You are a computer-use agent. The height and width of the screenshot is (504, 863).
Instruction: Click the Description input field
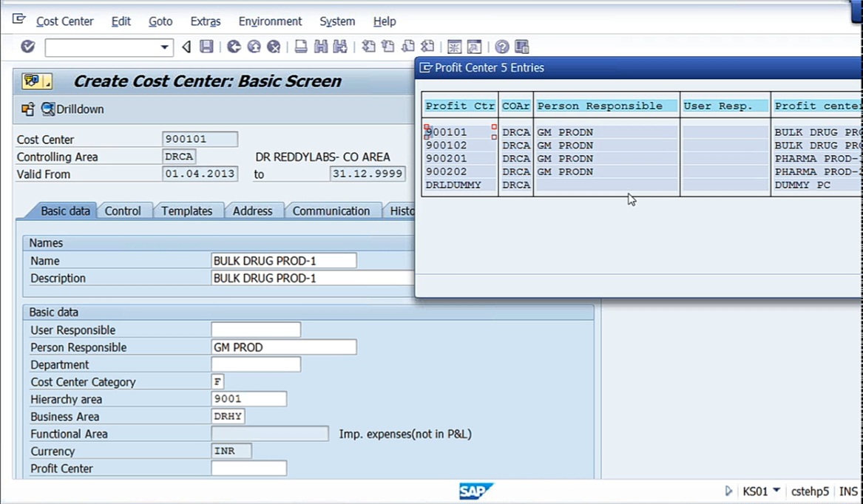[313, 278]
